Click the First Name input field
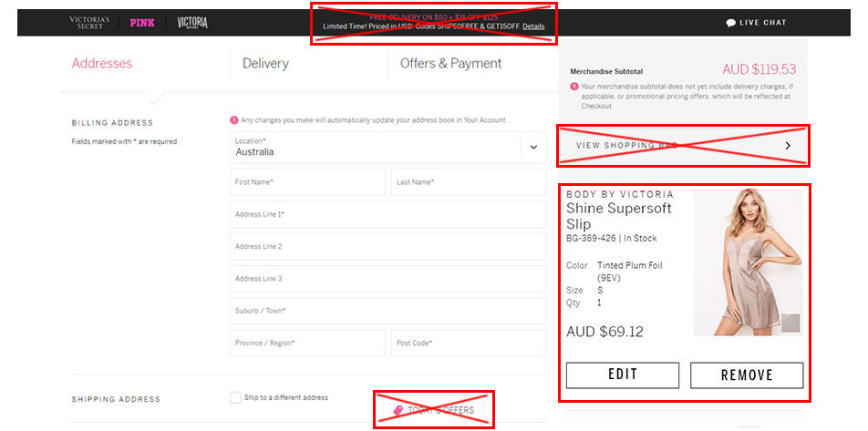868x431 pixels. tap(308, 182)
